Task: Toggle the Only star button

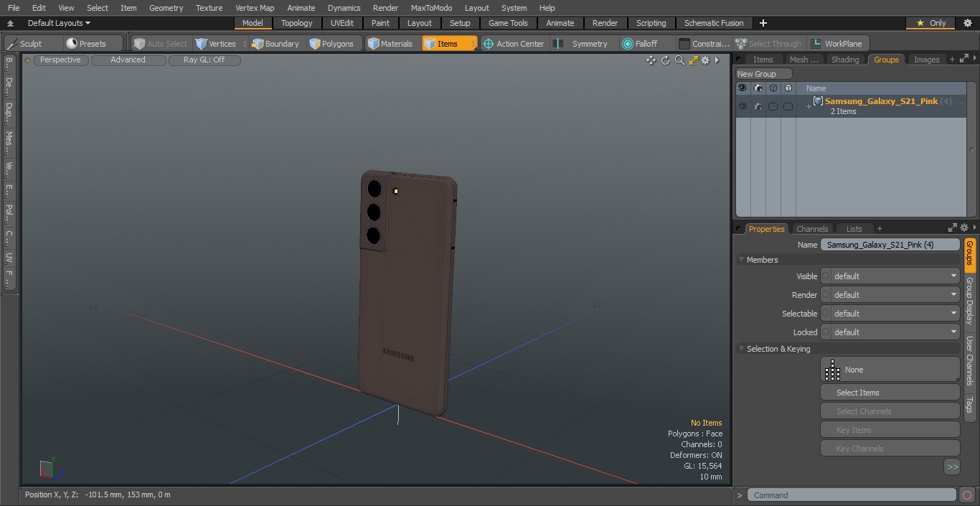Action: (x=930, y=23)
